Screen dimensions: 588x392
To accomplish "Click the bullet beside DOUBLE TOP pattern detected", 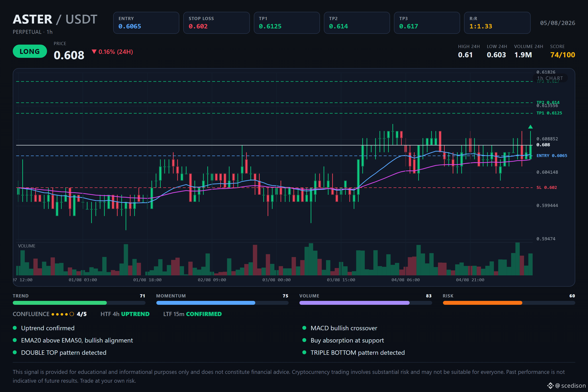I will click(15, 352).
